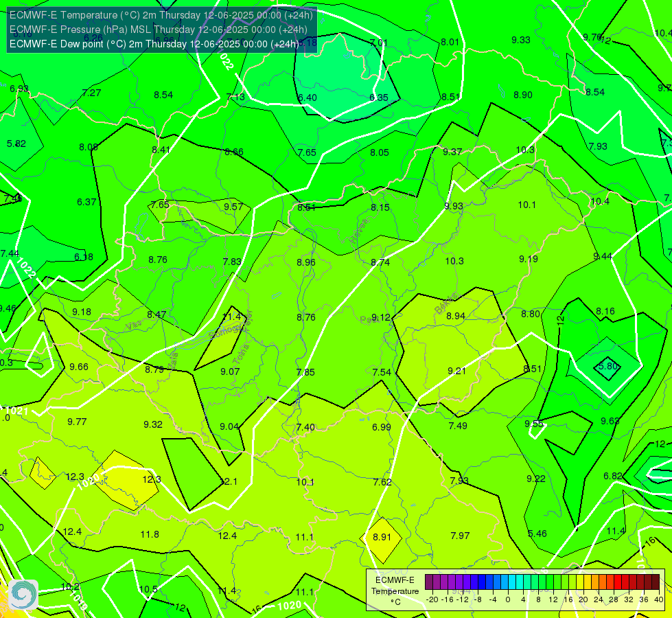Click the 7.62 dew point value

point(382,482)
